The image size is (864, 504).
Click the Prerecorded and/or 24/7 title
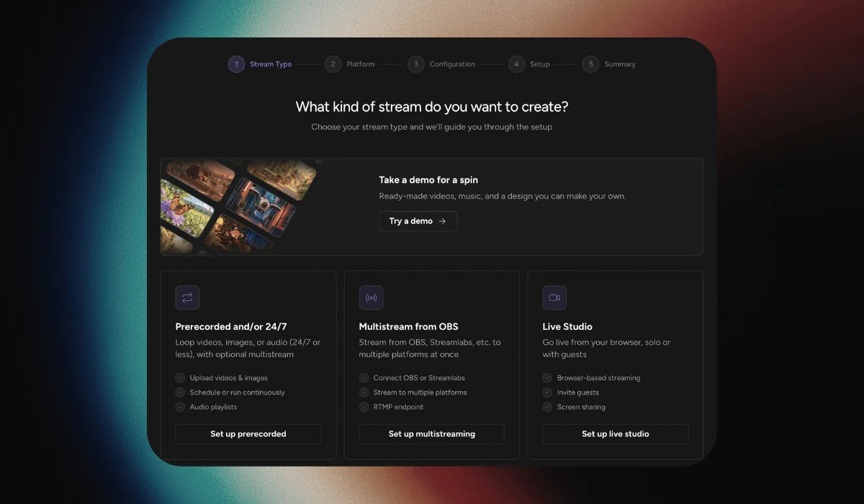point(231,327)
